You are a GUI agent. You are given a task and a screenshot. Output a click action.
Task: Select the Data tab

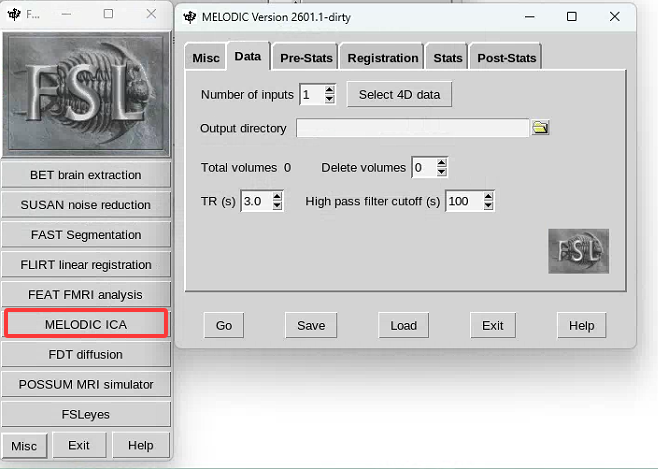[248, 56]
